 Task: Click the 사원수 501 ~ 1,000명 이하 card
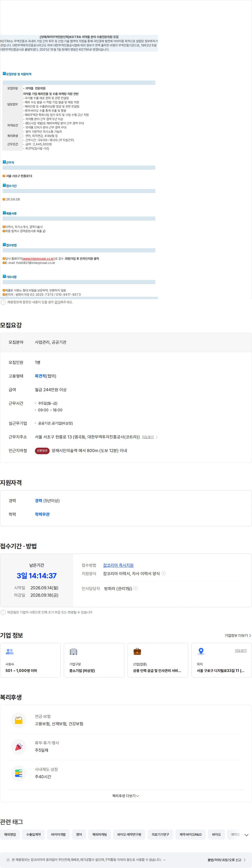[x=30, y=660]
